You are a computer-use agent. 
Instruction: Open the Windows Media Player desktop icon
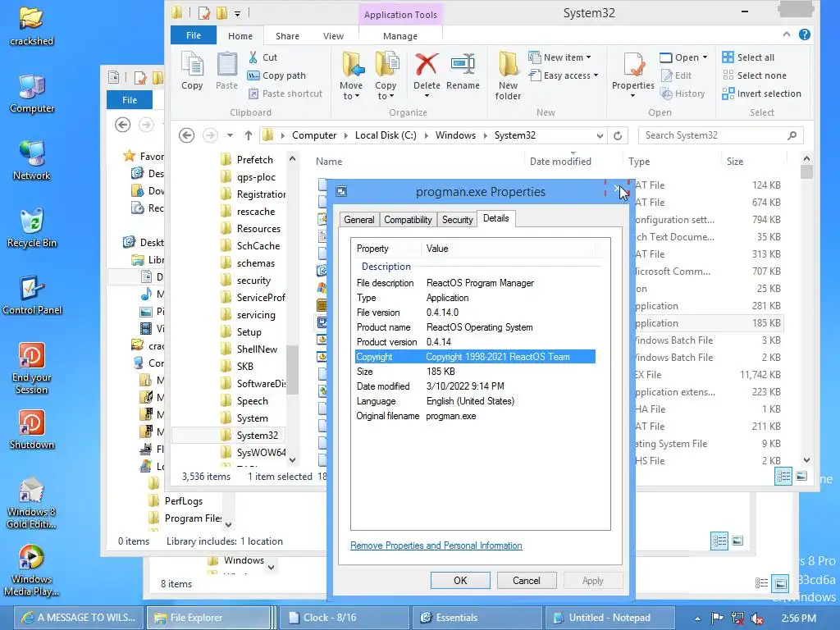point(32,571)
